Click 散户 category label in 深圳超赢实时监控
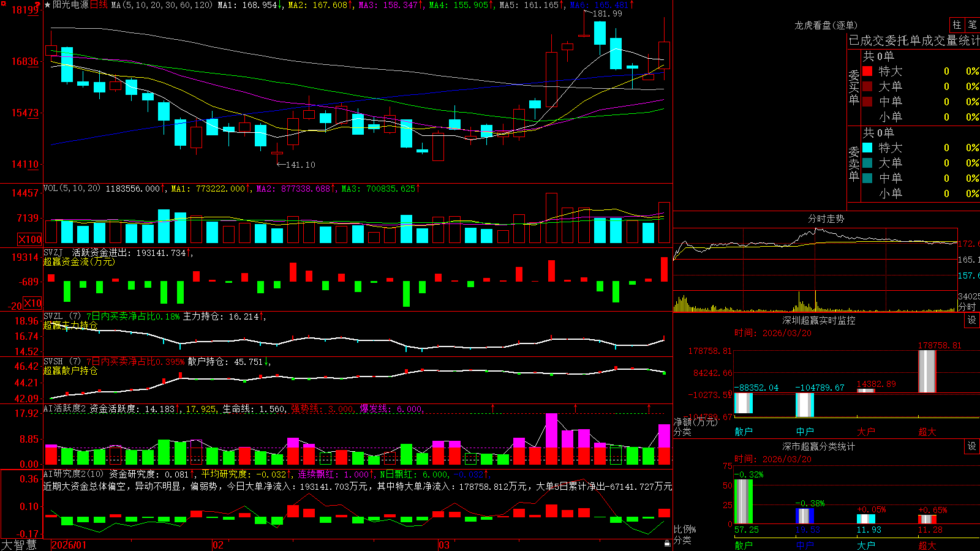 coord(744,432)
